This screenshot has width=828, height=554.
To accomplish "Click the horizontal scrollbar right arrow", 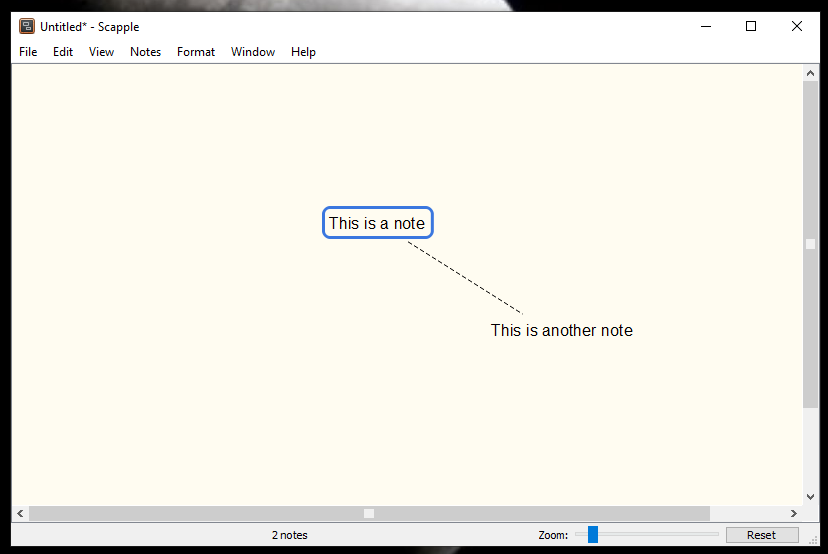I will tap(795, 513).
